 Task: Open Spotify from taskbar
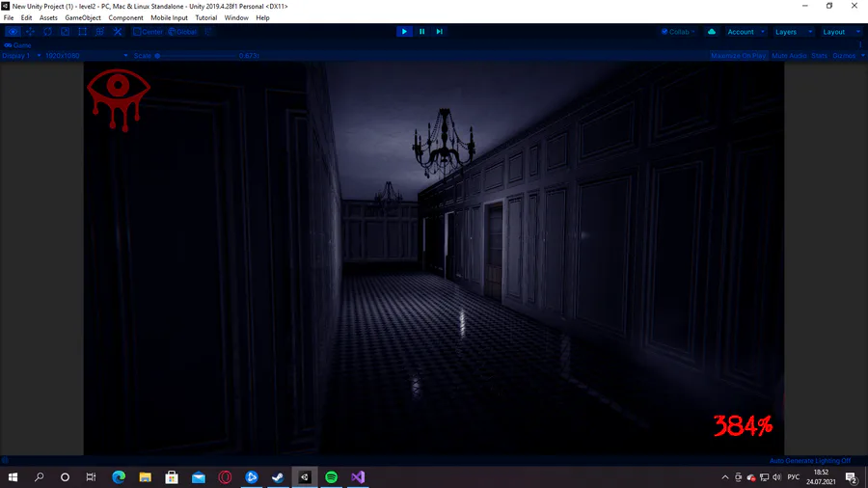[x=331, y=477]
